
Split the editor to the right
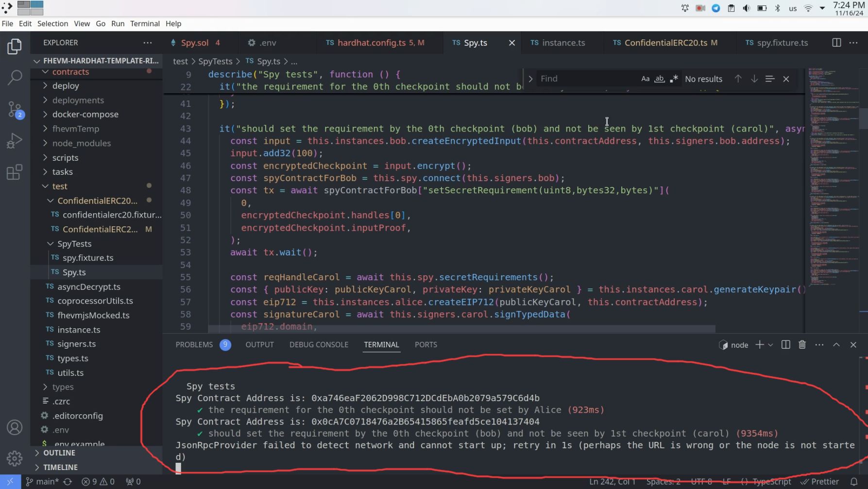point(836,43)
